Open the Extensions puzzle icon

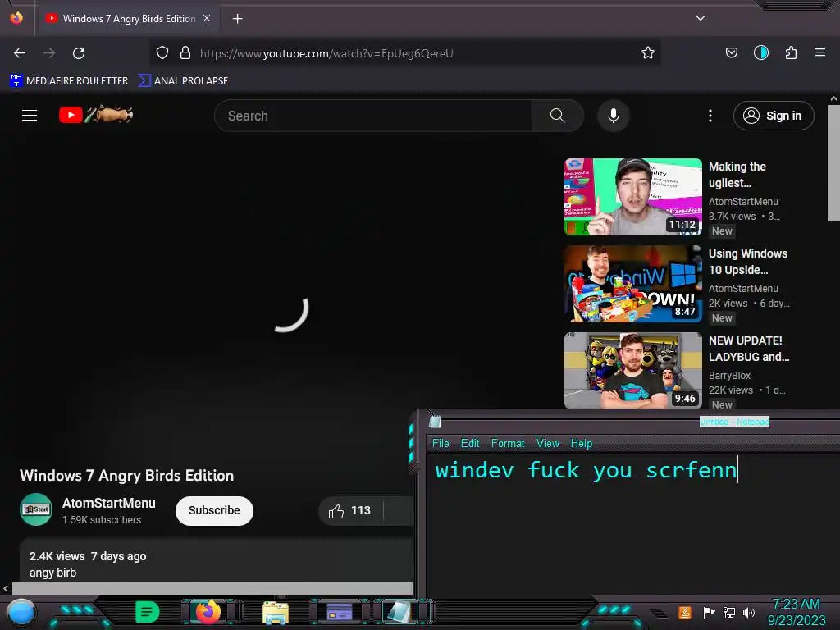(x=791, y=52)
